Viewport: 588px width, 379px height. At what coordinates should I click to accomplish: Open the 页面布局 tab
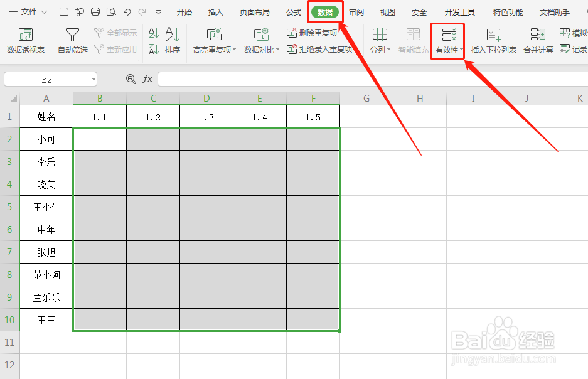[x=255, y=13]
